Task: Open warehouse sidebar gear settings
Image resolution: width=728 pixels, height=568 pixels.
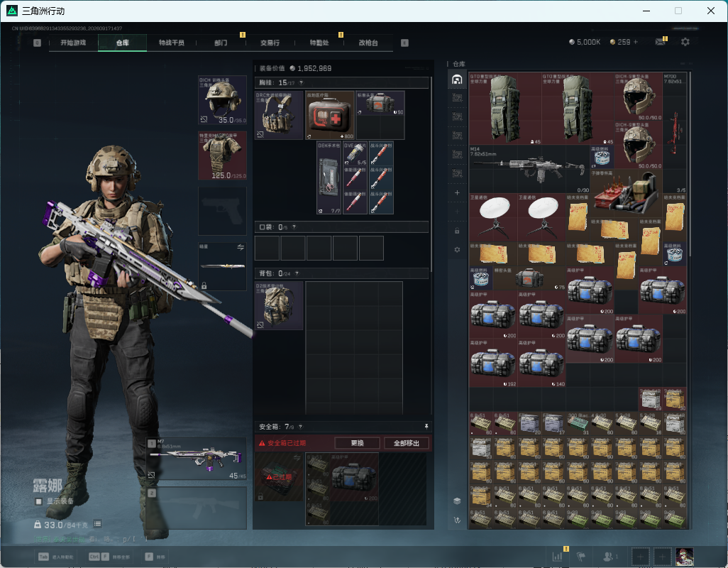Action: (x=457, y=249)
